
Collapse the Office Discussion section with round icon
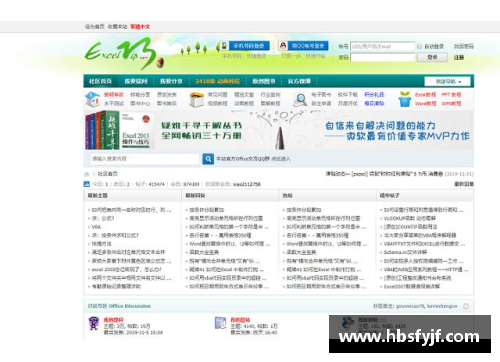(x=466, y=306)
